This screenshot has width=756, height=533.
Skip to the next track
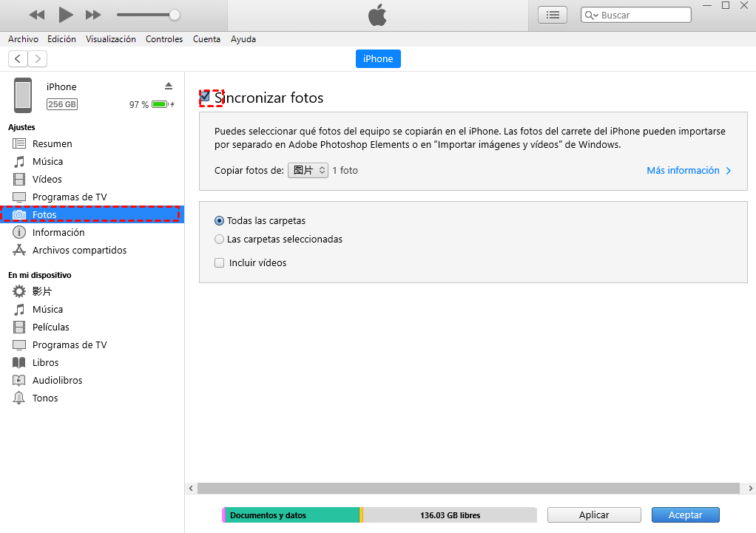(x=93, y=15)
